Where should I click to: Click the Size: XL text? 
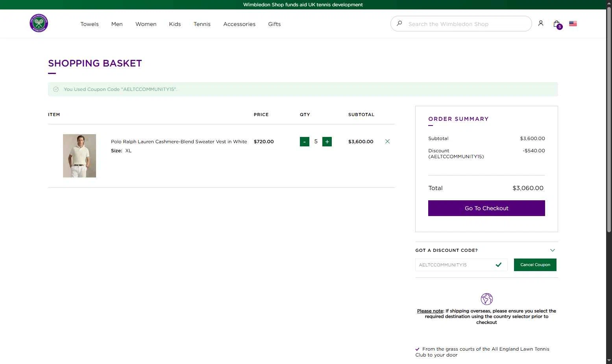point(121,151)
